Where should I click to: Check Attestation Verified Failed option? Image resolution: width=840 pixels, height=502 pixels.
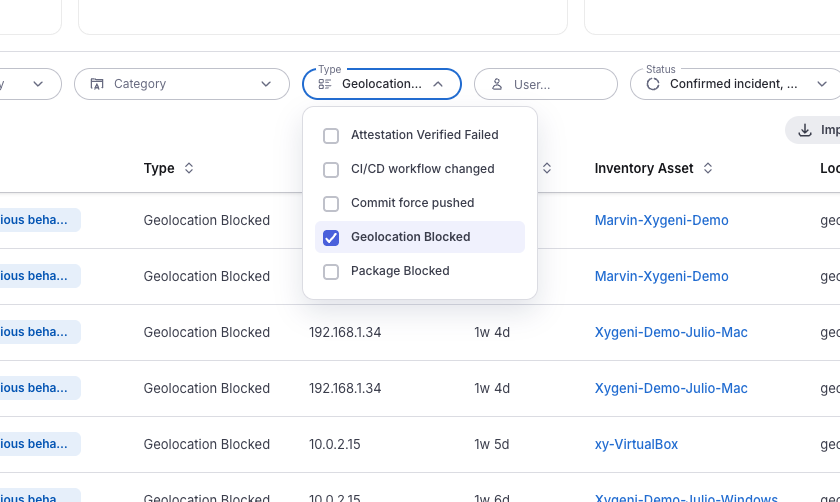click(331, 136)
